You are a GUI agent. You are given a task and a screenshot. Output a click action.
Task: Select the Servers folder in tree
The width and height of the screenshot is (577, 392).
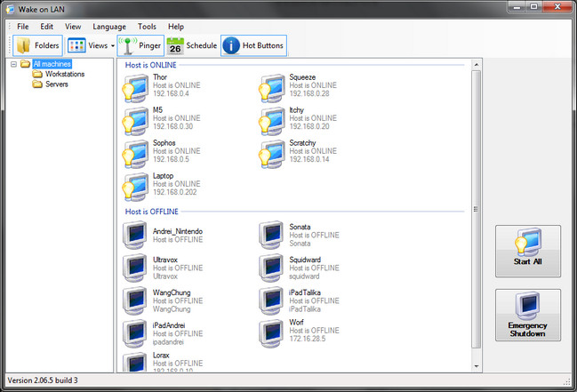tap(56, 84)
